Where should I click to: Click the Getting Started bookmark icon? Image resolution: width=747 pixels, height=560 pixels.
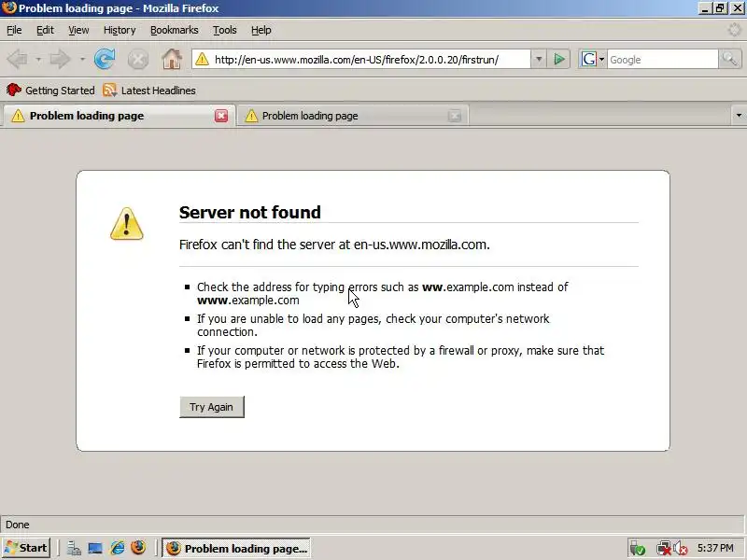(x=14, y=90)
